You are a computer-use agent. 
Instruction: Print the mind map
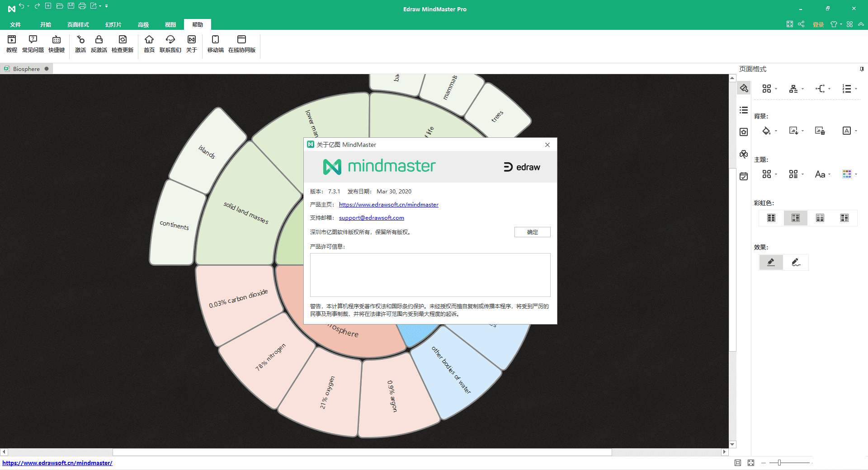tap(82, 6)
